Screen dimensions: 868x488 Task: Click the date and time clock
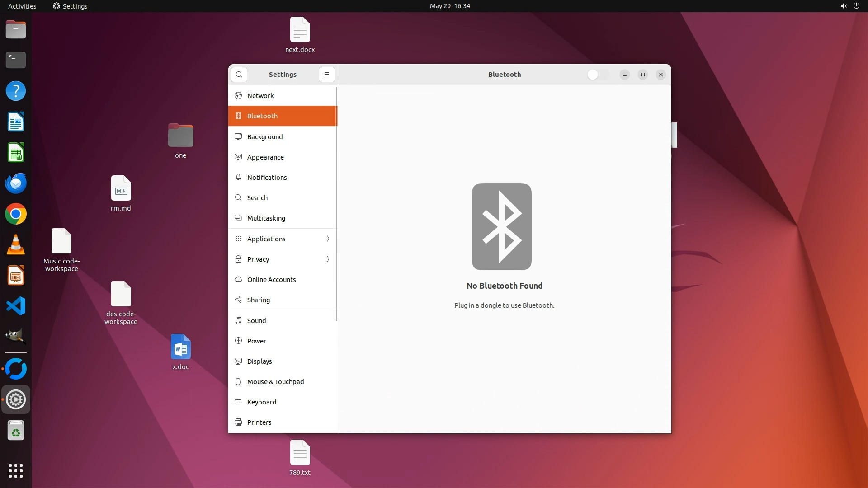pyautogui.click(x=449, y=6)
